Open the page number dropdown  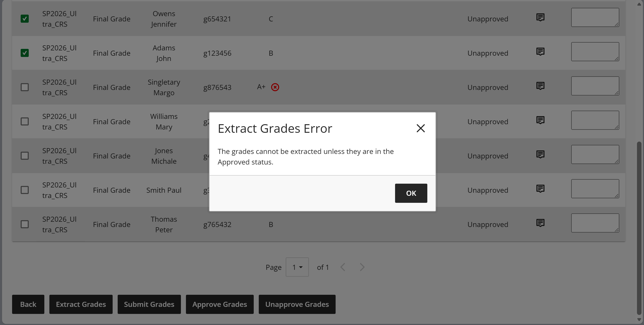[x=297, y=267]
